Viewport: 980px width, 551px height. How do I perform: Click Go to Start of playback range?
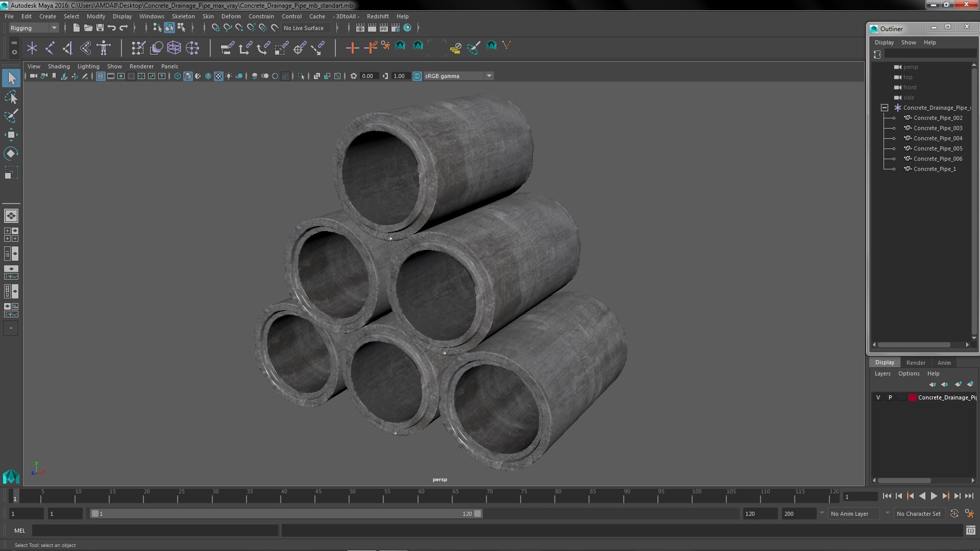887,496
